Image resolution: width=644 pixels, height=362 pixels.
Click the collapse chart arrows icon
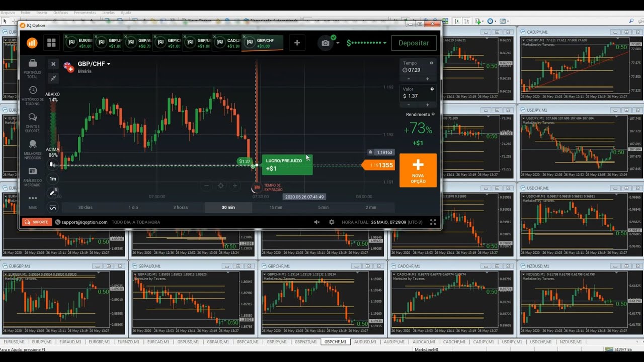(x=53, y=78)
